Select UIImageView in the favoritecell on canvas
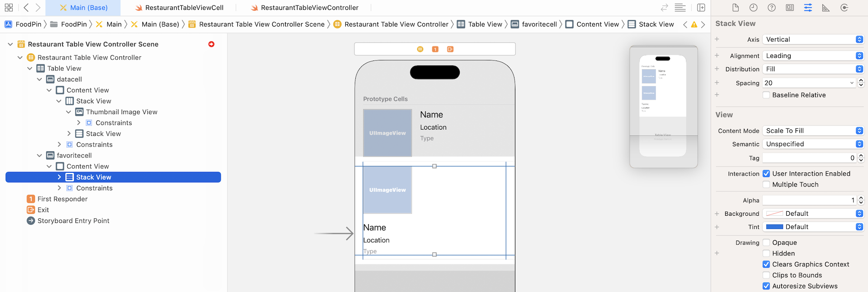868x292 pixels. [x=387, y=190]
